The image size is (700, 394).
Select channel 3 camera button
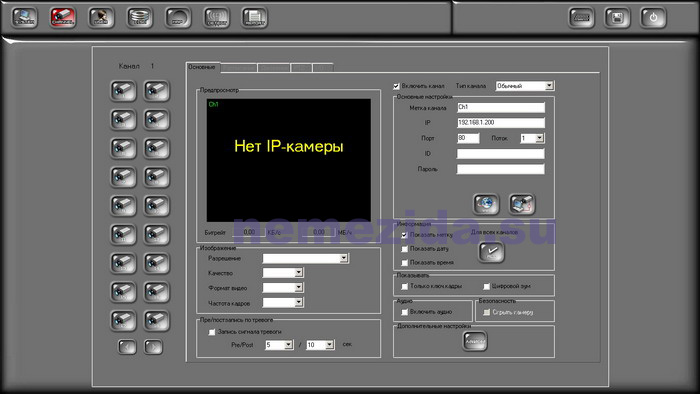123,120
